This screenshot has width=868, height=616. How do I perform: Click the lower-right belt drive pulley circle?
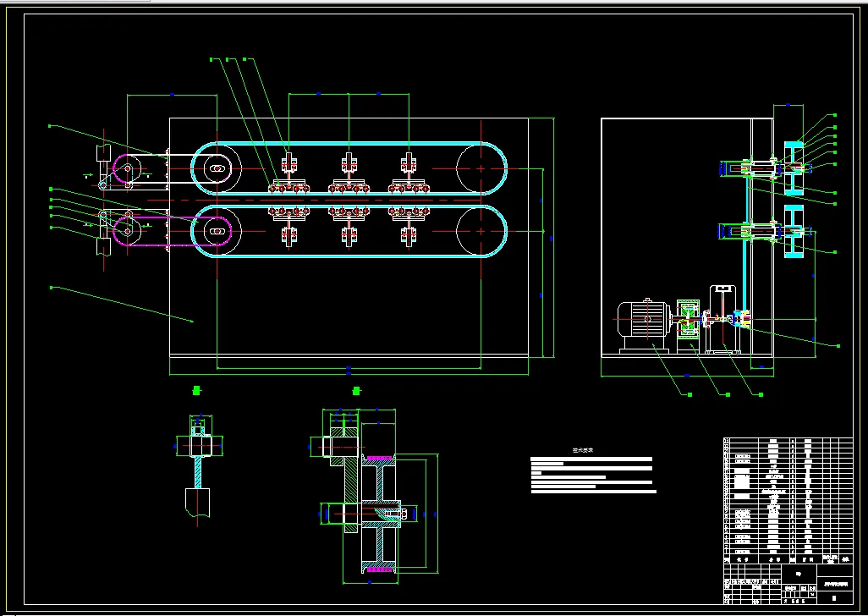click(x=481, y=231)
